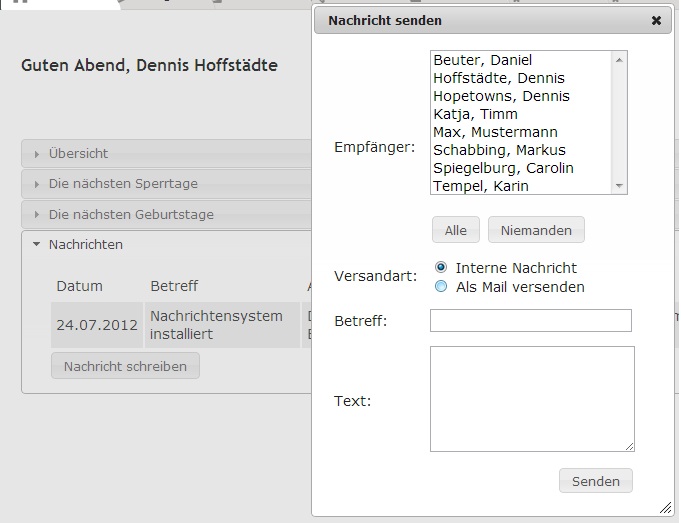Focus the Text message textarea
Image resolution: width=681 pixels, height=523 pixels.
coord(531,399)
